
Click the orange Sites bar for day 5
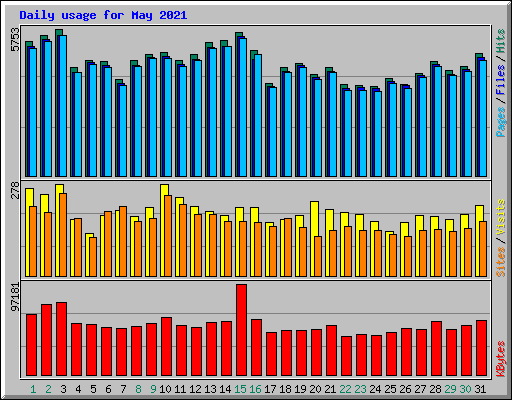[x=93, y=257]
